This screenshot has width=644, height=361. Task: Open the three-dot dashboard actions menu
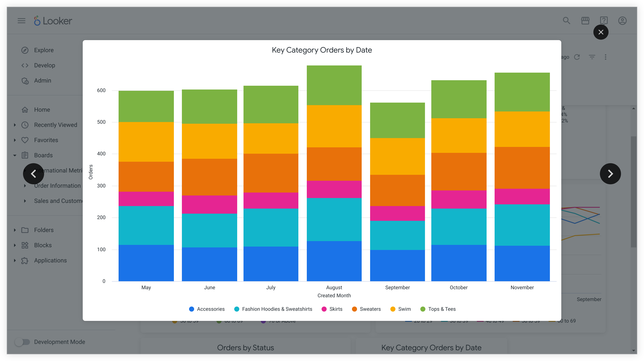[x=606, y=57]
